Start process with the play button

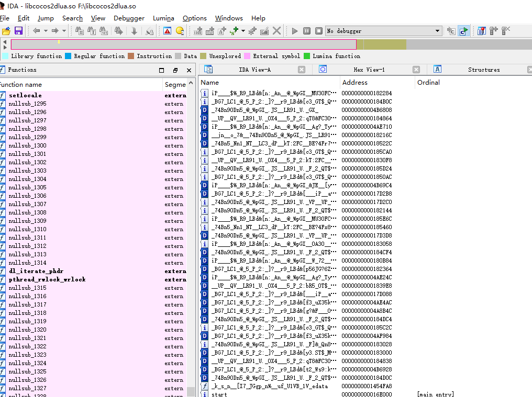coord(294,31)
